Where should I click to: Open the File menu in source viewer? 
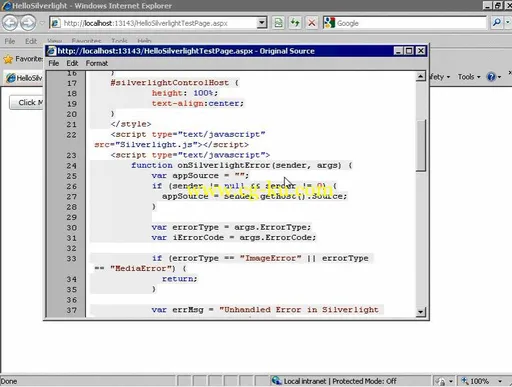tap(54, 63)
